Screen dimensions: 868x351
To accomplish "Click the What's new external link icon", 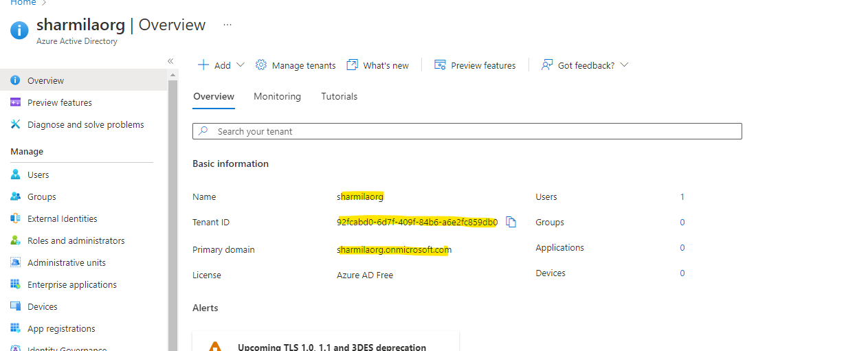I will (x=353, y=65).
